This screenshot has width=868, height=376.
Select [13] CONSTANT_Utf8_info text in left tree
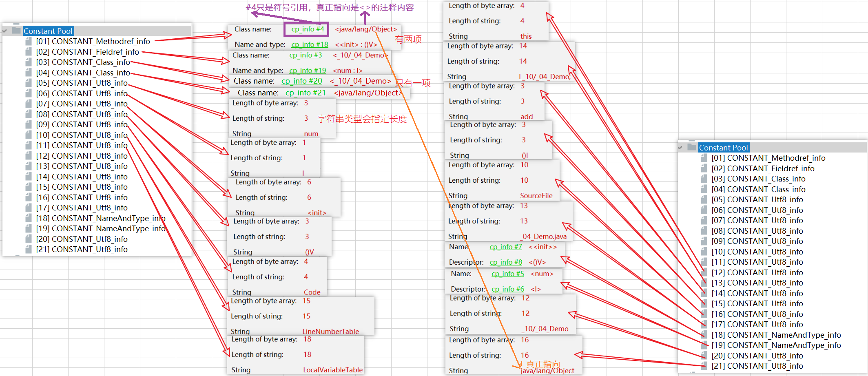82,166
